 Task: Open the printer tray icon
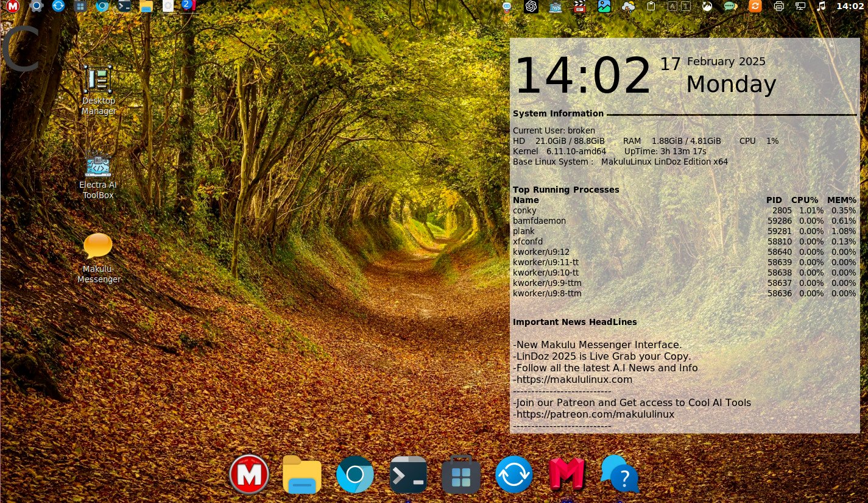[x=778, y=7]
